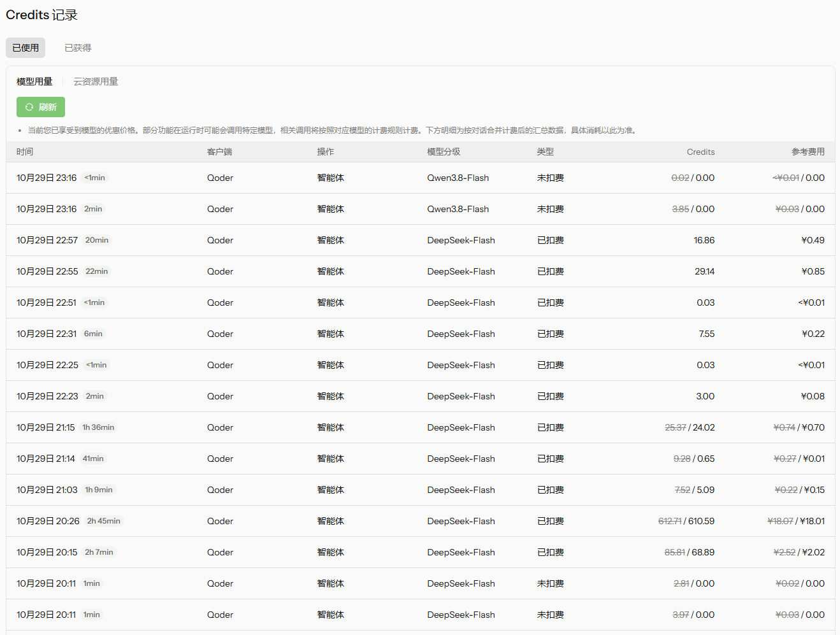The height and width of the screenshot is (635, 840).
Task: Select the 参考费用 column header
Action: click(x=808, y=152)
